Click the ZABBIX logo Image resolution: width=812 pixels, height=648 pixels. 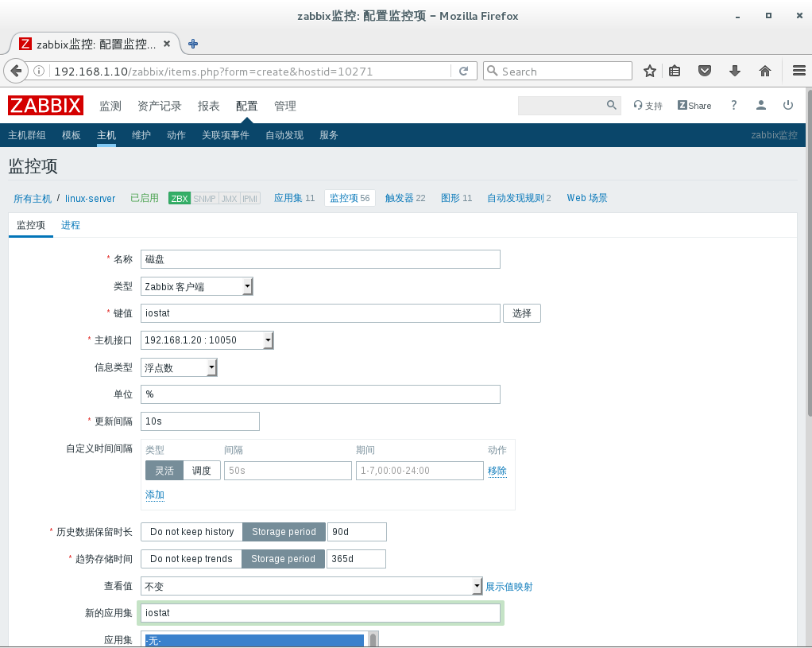[45, 105]
